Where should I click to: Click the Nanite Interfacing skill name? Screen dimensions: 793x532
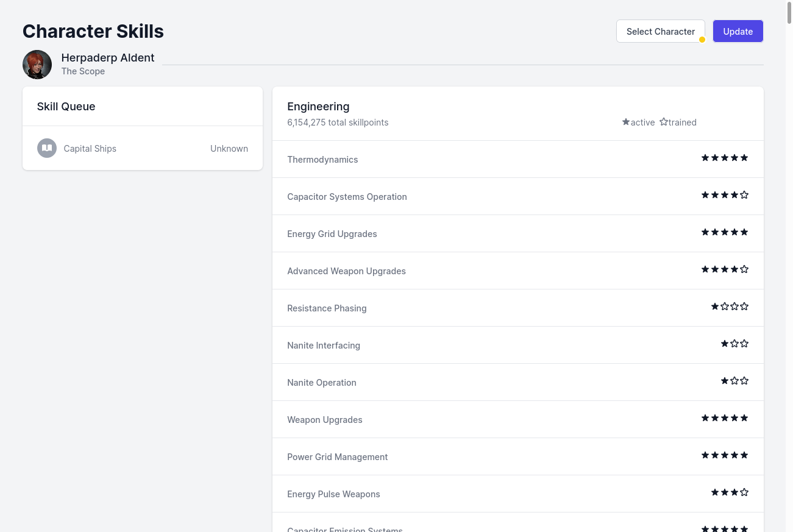(x=324, y=346)
